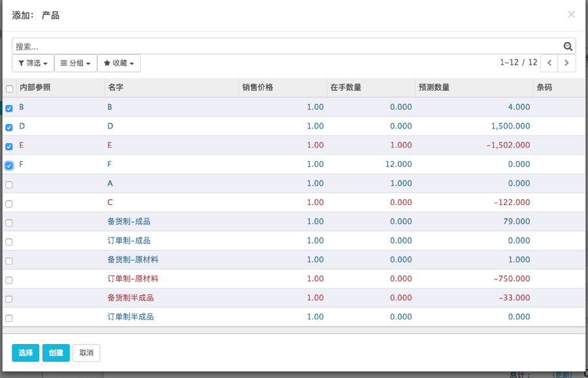Toggle the select-all checkbox in the header
Screen dimensions: 588x378
tap(9, 89)
